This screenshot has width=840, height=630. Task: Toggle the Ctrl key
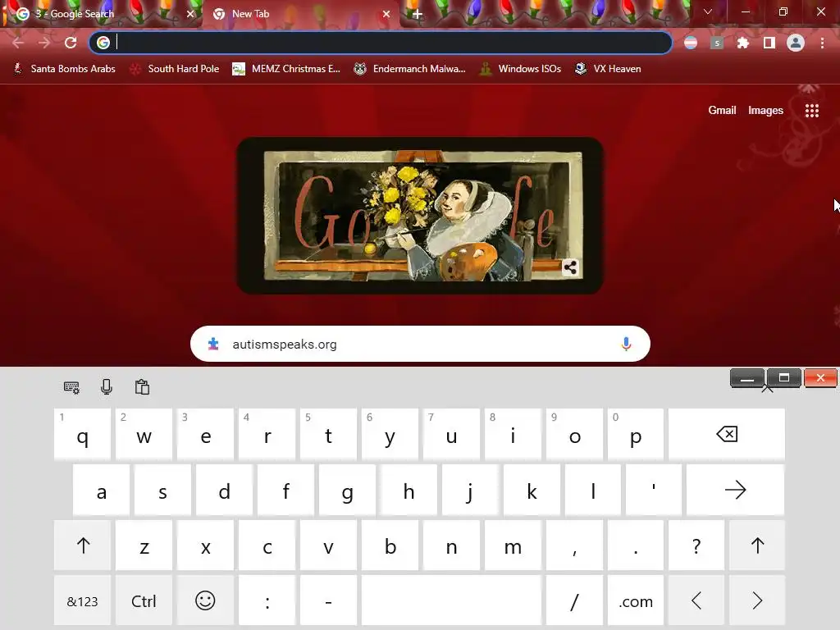[144, 600]
